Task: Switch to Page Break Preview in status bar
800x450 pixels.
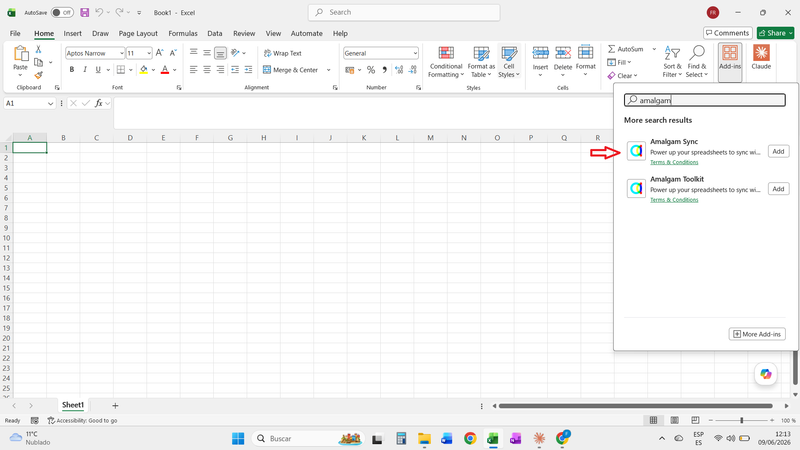Action: pyautogui.click(x=695, y=420)
